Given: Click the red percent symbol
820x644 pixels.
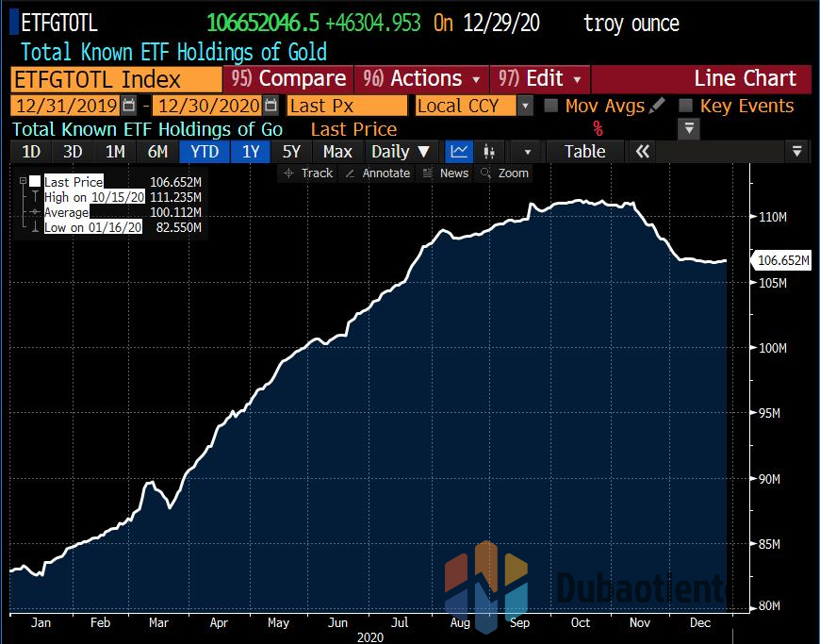Looking at the screenshot, I should [x=598, y=128].
